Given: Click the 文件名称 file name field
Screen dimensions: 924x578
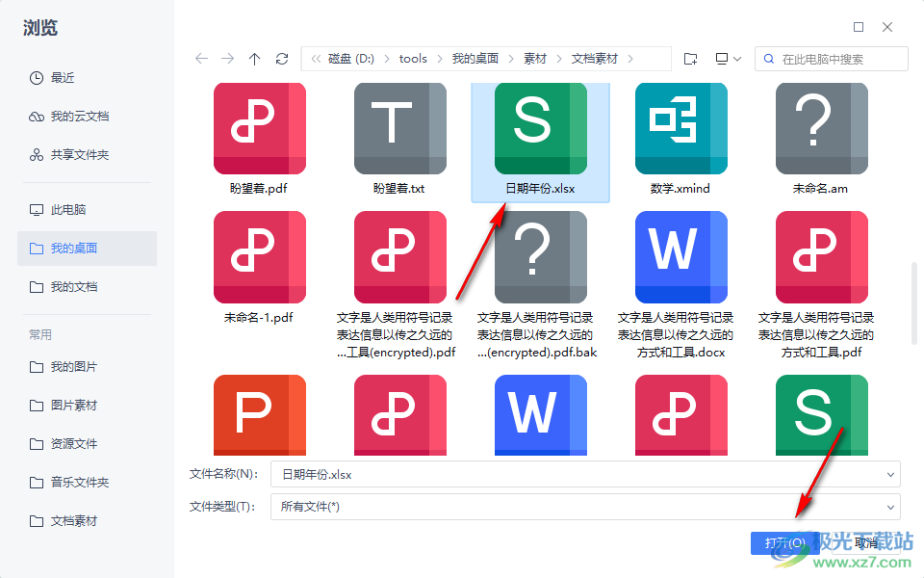Looking at the screenshot, I should [585, 474].
